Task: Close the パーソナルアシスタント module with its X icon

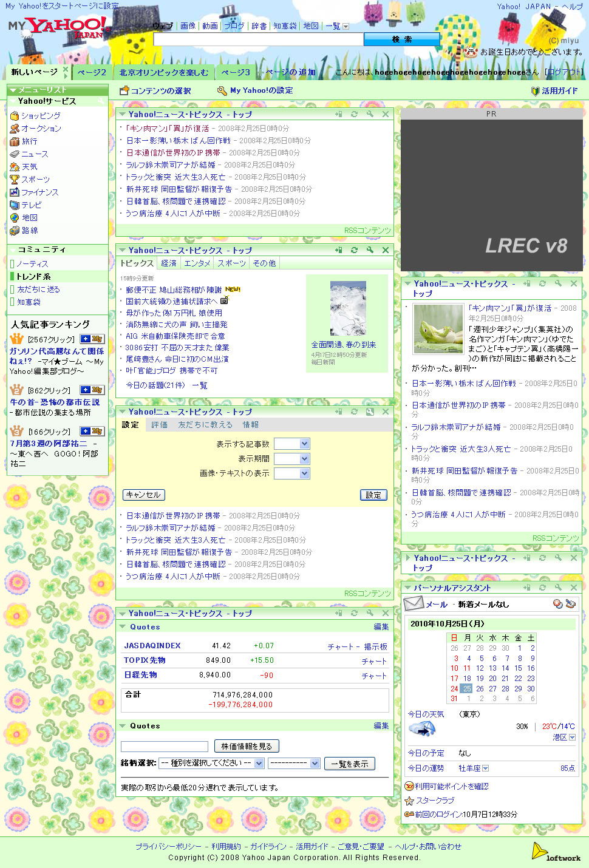Action: [x=574, y=588]
